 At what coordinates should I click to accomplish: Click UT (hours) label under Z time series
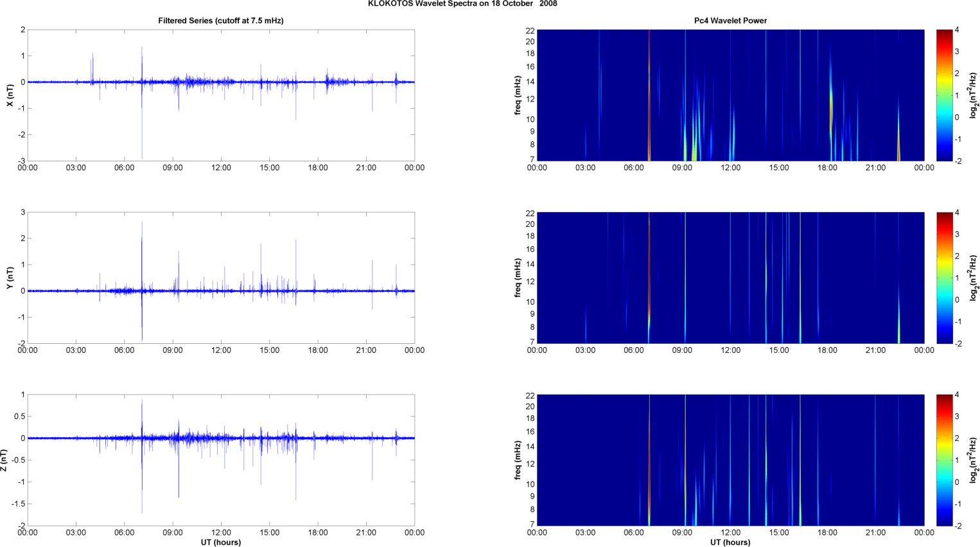pos(221,543)
